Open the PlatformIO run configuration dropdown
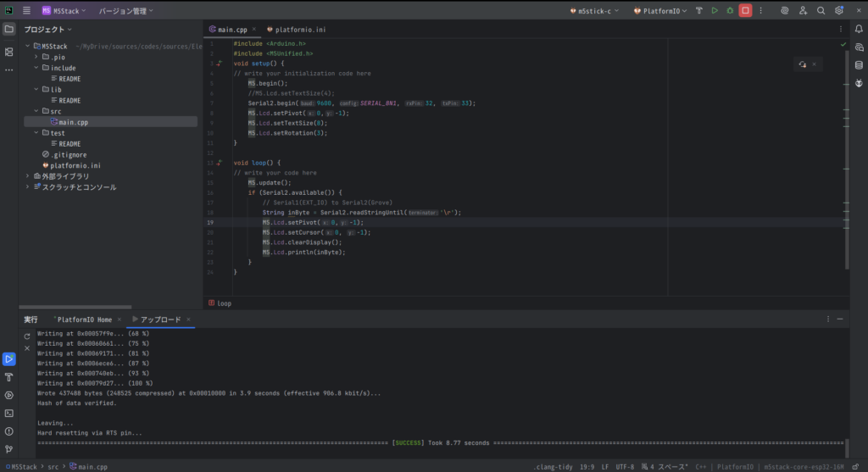Screen dimensions: 868x472 click(660, 11)
